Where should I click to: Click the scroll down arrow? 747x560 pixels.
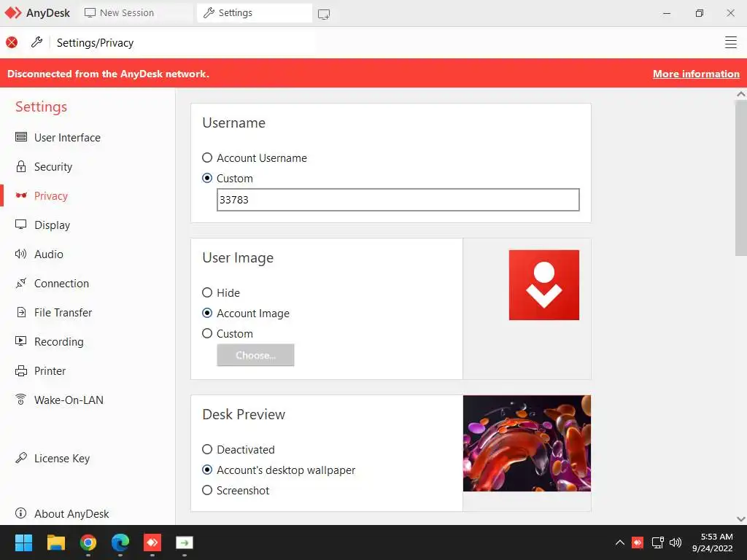pos(741,519)
